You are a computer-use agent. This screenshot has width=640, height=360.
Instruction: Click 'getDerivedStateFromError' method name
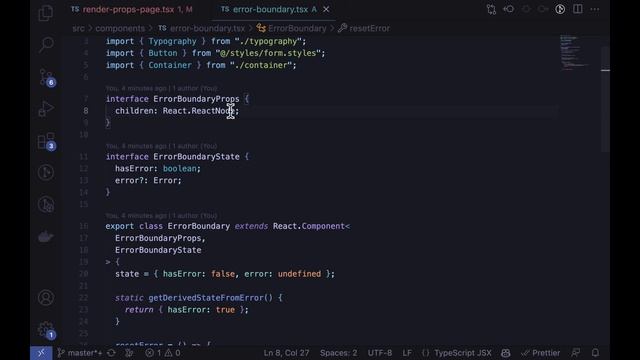pyautogui.click(x=206, y=298)
